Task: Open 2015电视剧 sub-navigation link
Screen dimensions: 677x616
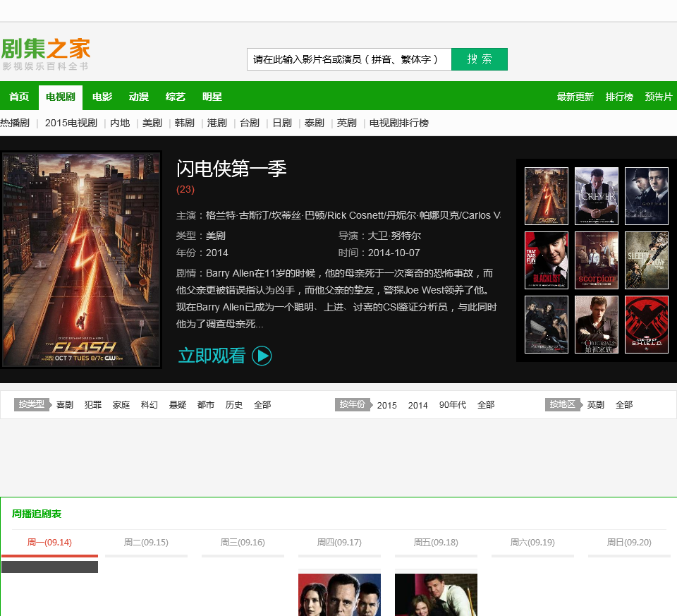Action: [x=71, y=123]
